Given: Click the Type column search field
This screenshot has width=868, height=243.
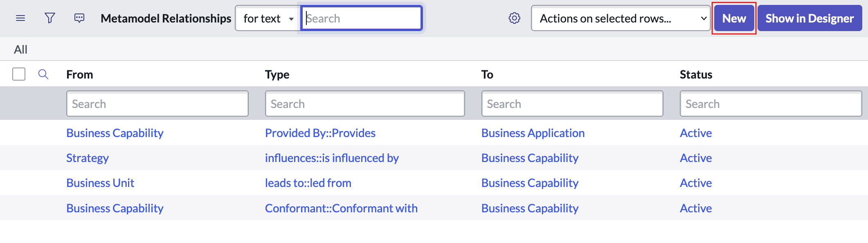Looking at the screenshot, I should 364,104.
